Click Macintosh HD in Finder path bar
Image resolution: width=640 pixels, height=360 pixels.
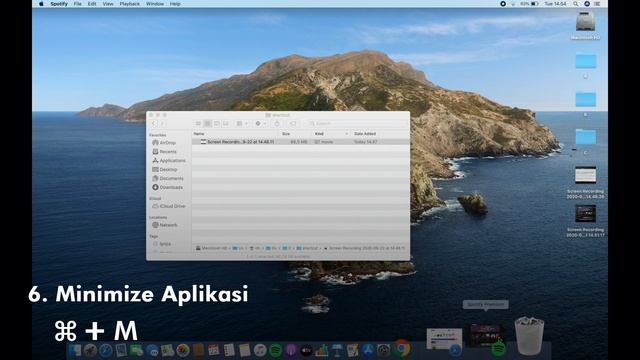(211, 248)
